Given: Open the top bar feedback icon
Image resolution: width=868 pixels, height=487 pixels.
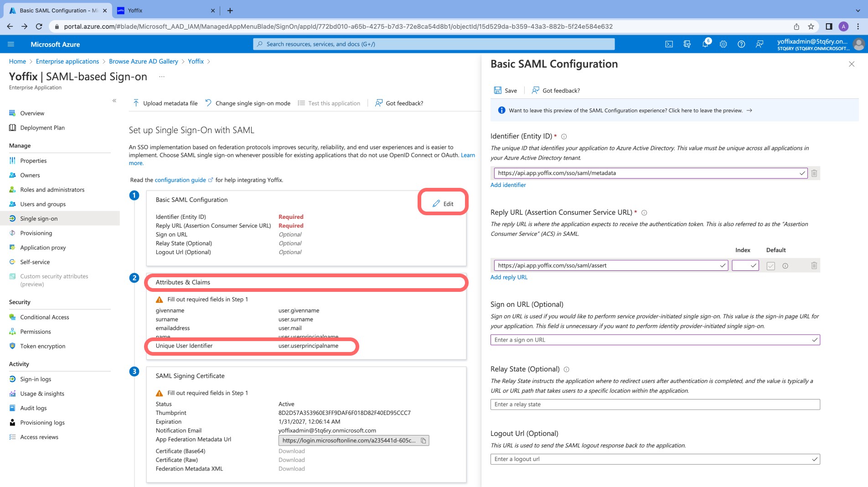Looking at the screenshot, I should [x=759, y=44].
